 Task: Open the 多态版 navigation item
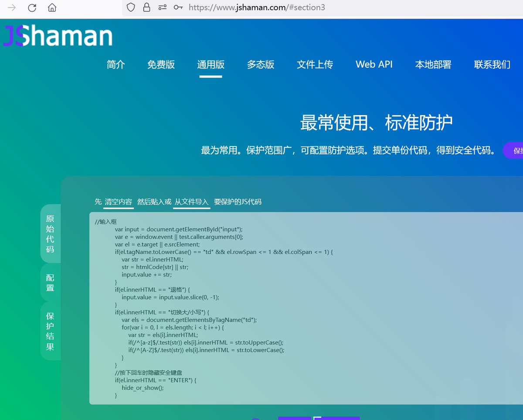pos(261,65)
